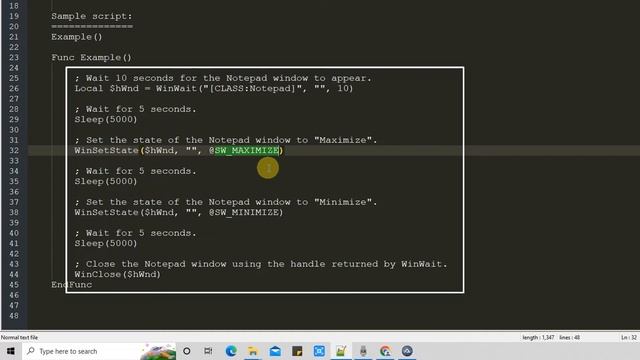The height and width of the screenshot is (360, 640).
Task: Click 'EndFunc' on line 45
Action: coord(72,285)
